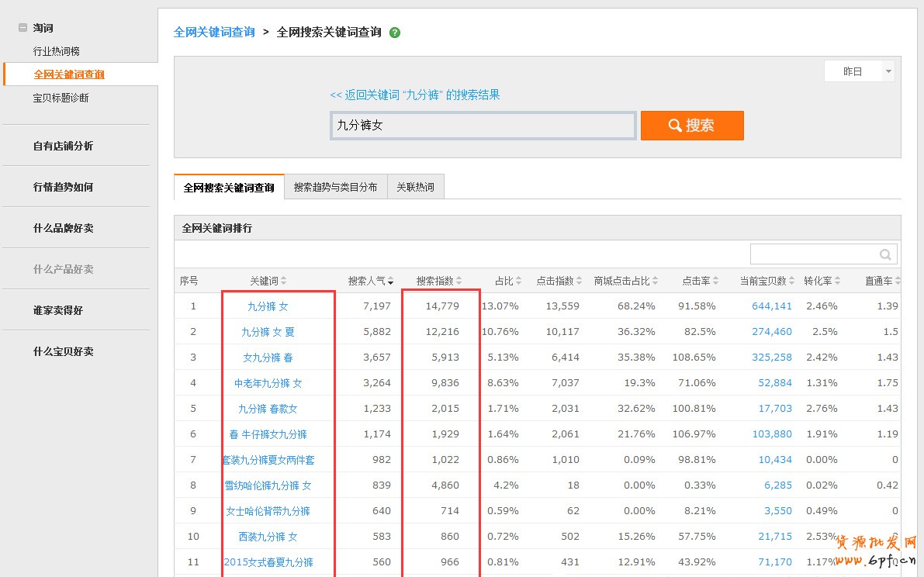
Task: Click inside the 九分裤女 search input field
Action: click(481, 124)
